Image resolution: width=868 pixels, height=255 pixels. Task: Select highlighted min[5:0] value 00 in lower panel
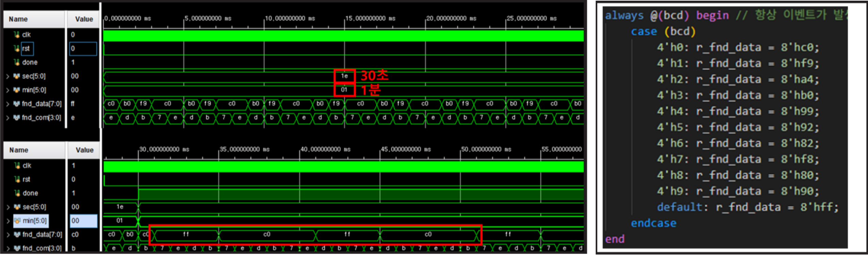(x=83, y=221)
